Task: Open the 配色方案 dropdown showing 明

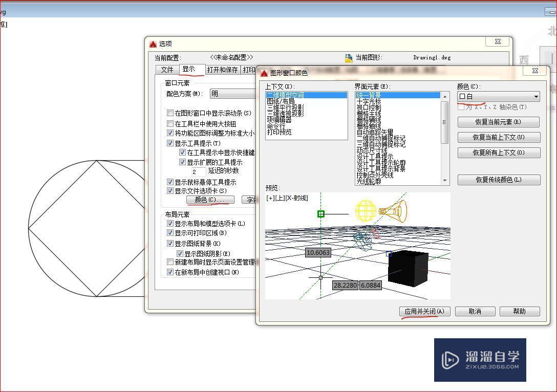Action: [x=233, y=94]
